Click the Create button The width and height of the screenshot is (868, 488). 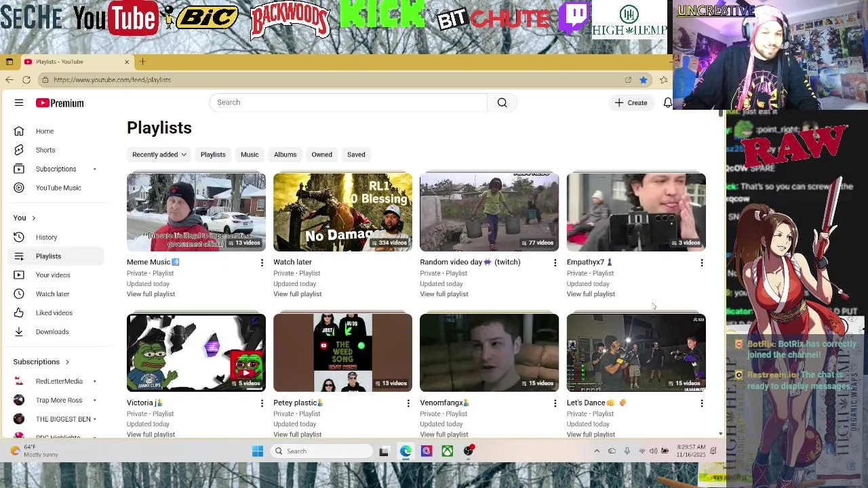point(631,103)
